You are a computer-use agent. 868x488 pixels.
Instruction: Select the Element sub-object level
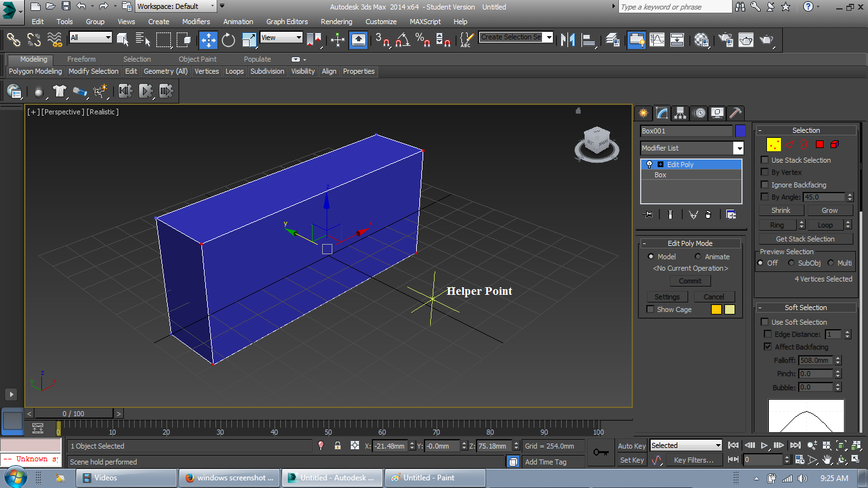[x=834, y=144]
